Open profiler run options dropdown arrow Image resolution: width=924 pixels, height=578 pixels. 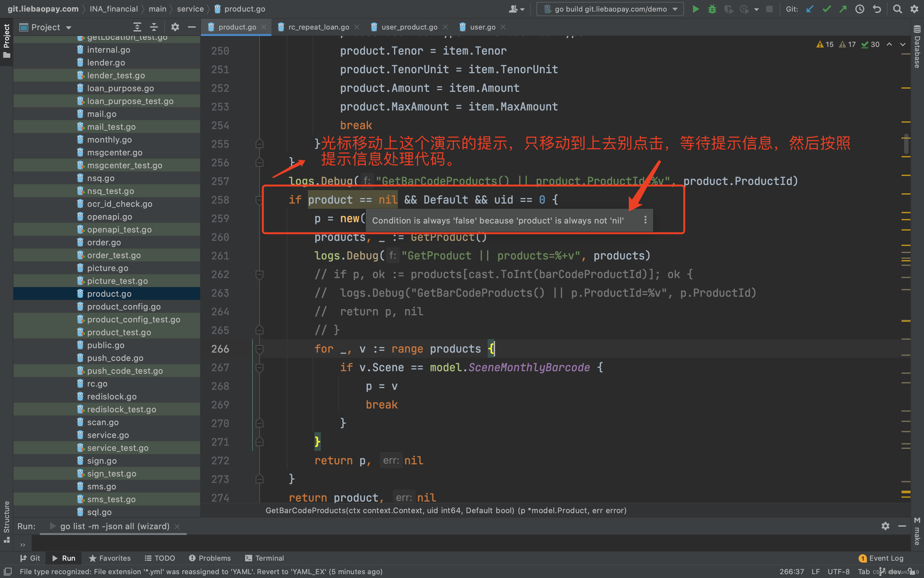point(757,9)
